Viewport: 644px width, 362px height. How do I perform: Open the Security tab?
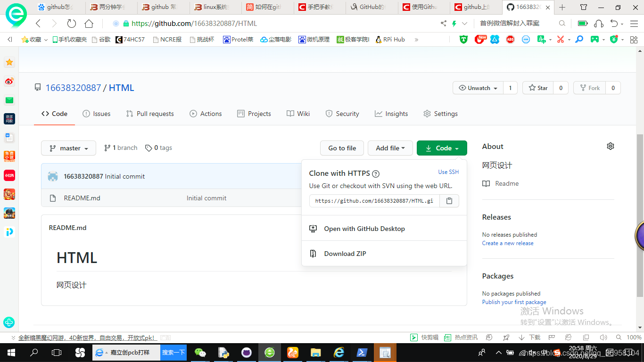[342, 114]
